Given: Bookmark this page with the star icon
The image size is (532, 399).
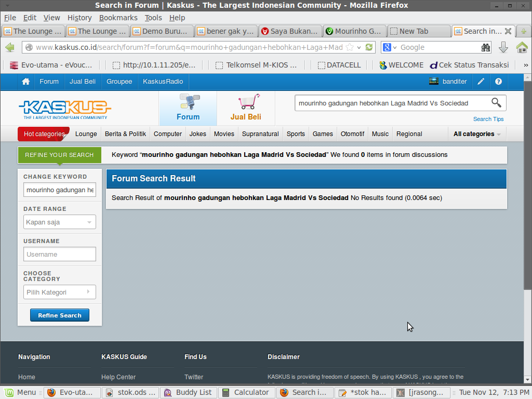Looking at the screenshot, I should pos(350,47).
